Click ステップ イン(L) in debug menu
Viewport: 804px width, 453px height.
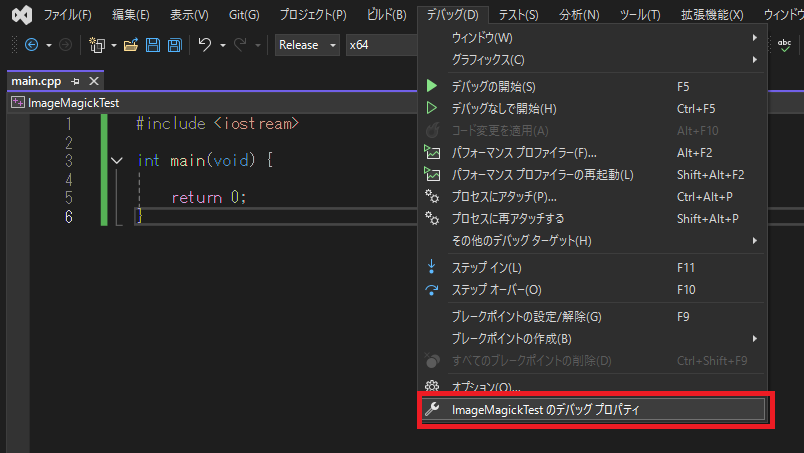486,268
